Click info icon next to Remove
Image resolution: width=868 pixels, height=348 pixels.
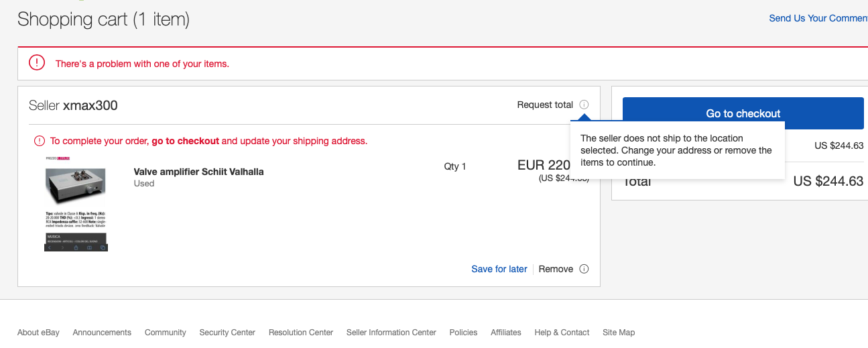click(584, 269)
